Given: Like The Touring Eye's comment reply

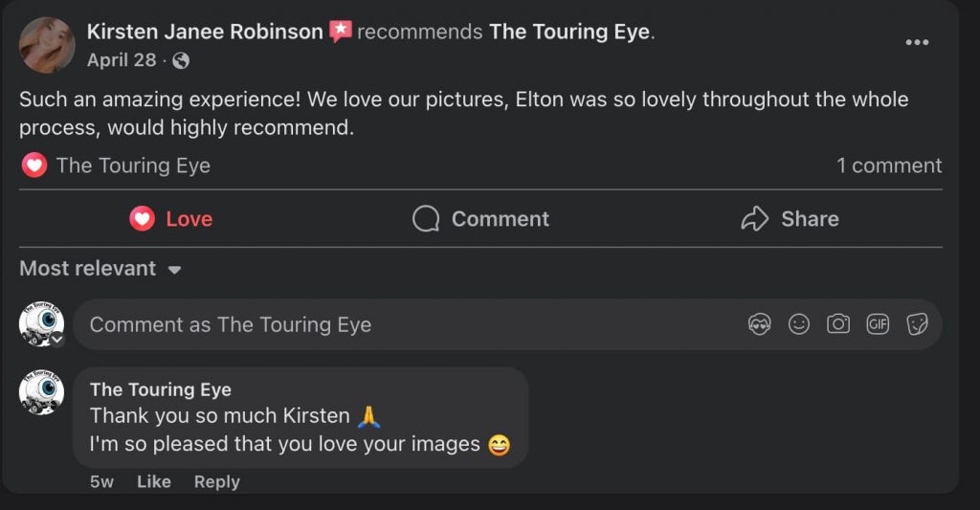Looking at the screenshot, I should point(153,481).
